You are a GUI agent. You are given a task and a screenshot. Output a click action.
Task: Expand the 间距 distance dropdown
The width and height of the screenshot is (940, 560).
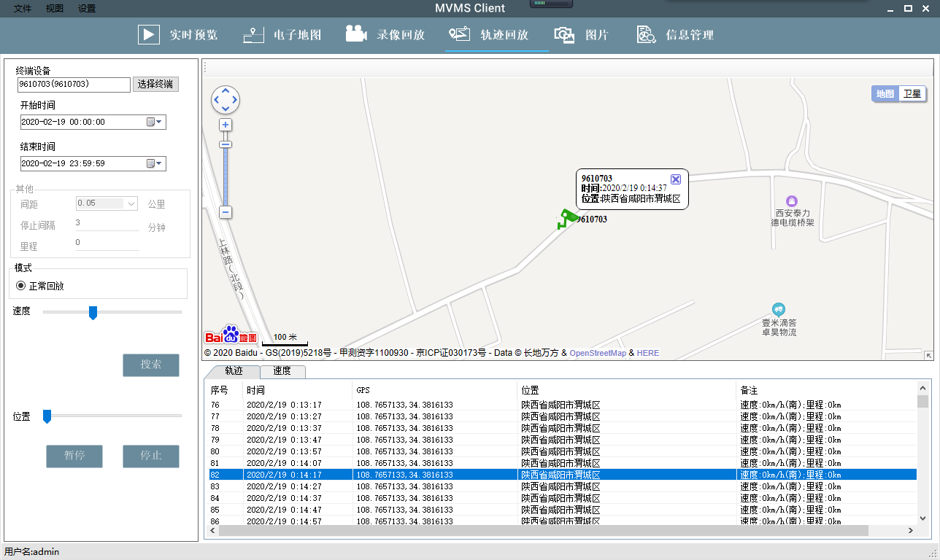coord(131,203)
